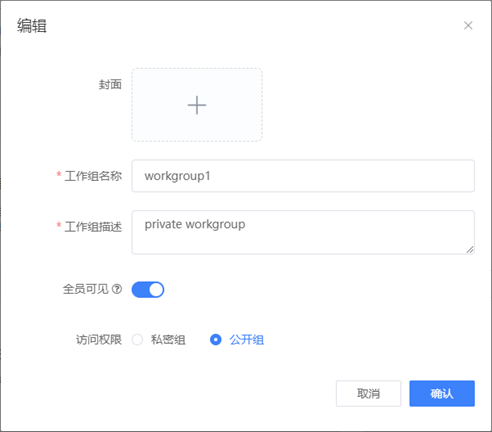The image size is (492, 432).
Task: Click into the 工作组描述 text area
Action: tap(303, 232)
